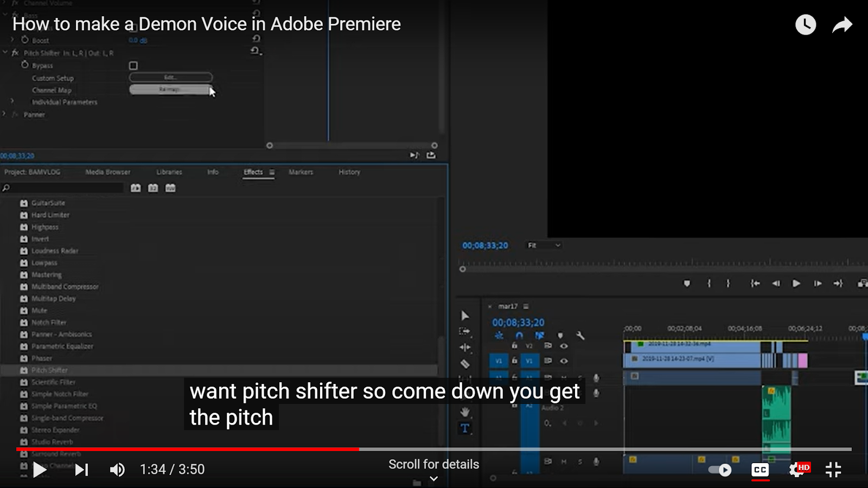Save video to Watch Later
Viewport: 868px width, 488px height.
point(806,24)
